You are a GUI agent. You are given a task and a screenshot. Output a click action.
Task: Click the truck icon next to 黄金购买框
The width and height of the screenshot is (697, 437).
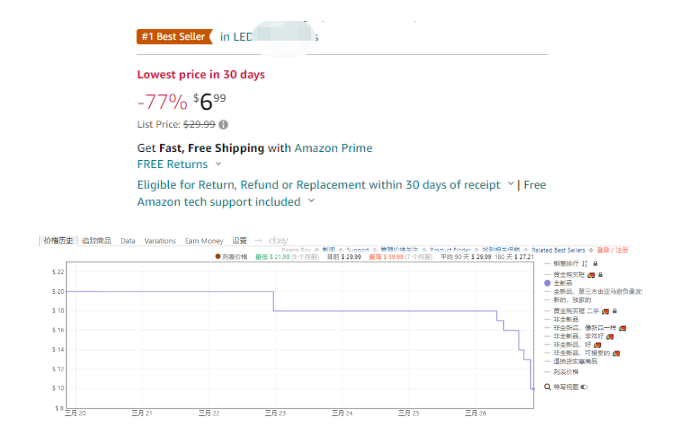coord(591,275)
